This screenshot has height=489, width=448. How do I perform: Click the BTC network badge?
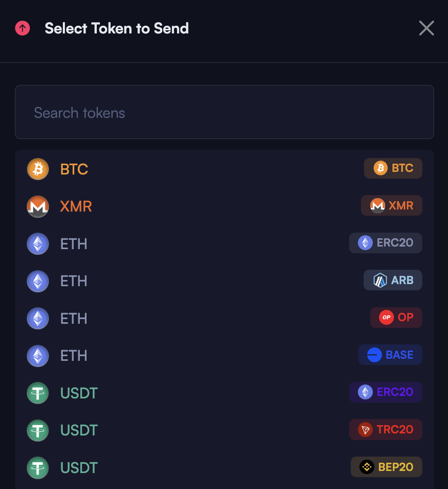(x=393, y=168)
